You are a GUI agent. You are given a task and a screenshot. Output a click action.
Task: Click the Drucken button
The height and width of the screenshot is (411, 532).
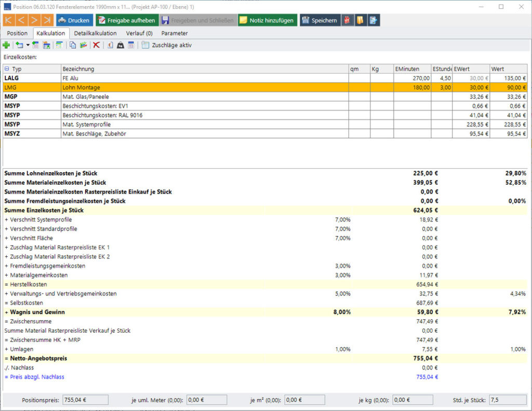point(74,20)
